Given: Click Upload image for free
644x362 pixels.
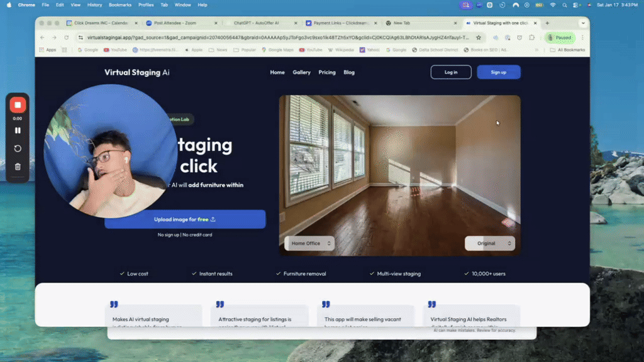Looking at the screenshot, I should point(186,219).
